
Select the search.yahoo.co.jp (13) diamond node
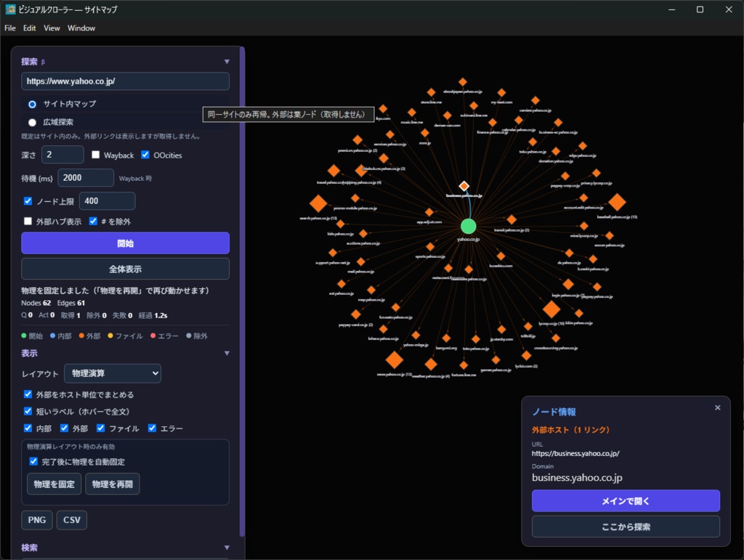[318, 203]
